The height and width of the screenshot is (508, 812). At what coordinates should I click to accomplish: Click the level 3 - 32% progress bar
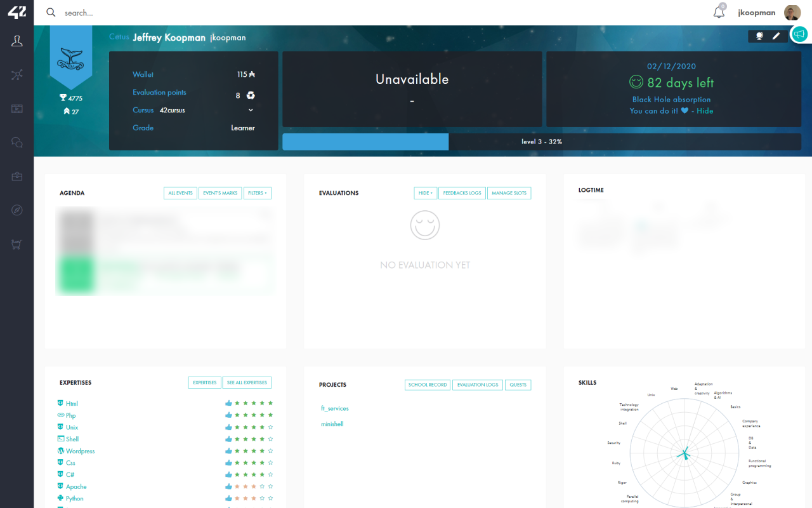coord(542,142)
